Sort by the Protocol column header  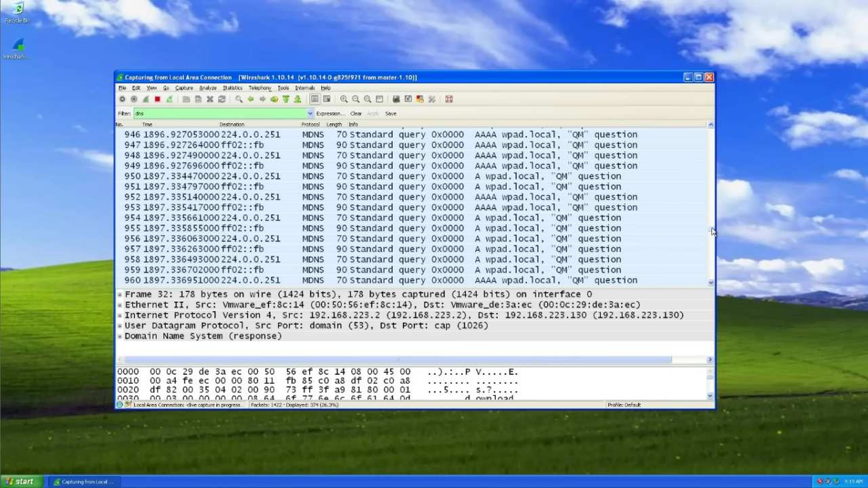(310, 124)
